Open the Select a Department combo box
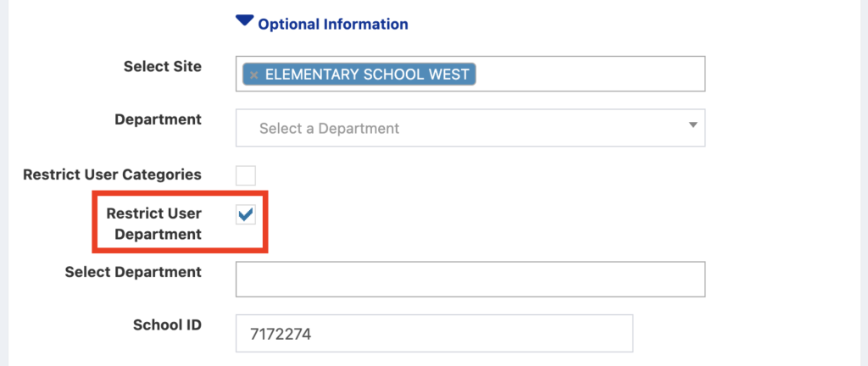The height and width of the screenshot is (366, 868). click(470, 128)
